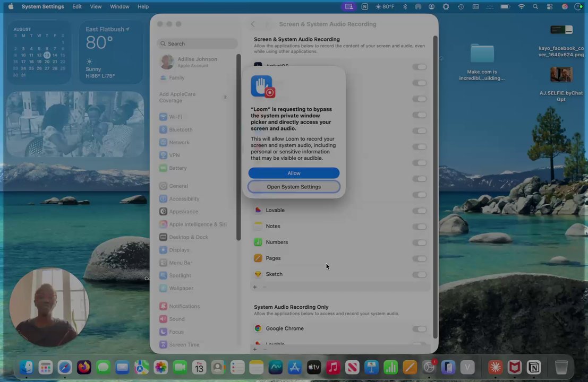Toggle screen recording for Lovable
The image size is (588, 382).
(419, 211)
